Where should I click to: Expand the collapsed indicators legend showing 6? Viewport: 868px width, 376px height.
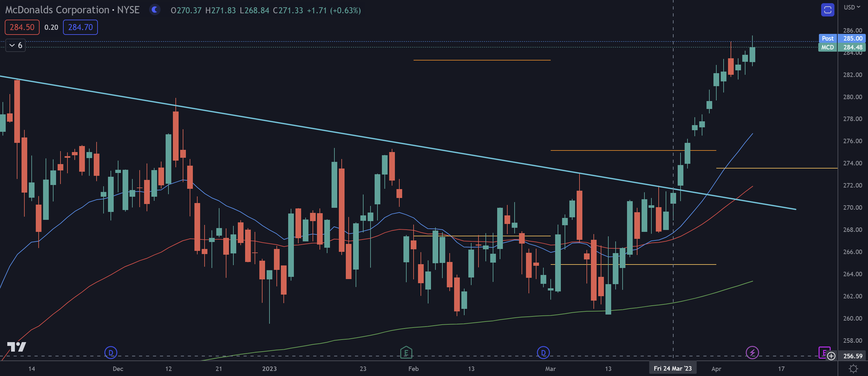click(16, 45)
